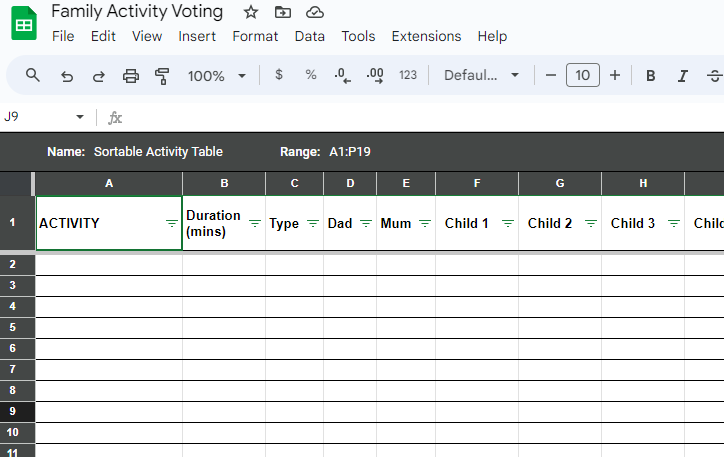Toggle strikethrough formatting

pyautogui.click(x=714, y=75)
